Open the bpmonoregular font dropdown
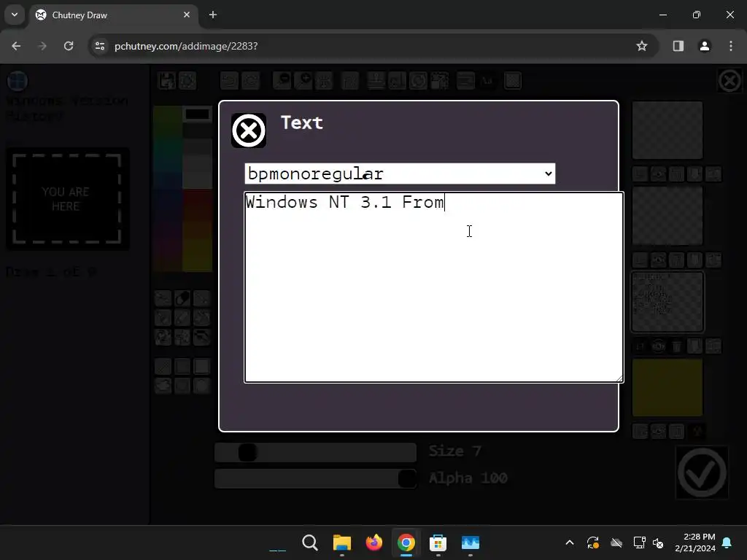Viewport: 747px width, 560px height. (400, 174)
